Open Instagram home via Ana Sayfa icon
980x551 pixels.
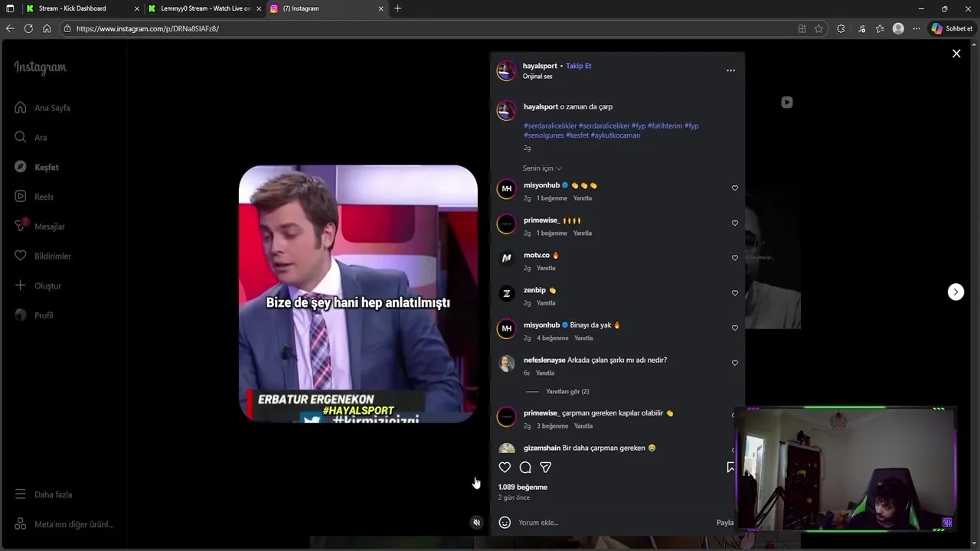tap(21, 108)
